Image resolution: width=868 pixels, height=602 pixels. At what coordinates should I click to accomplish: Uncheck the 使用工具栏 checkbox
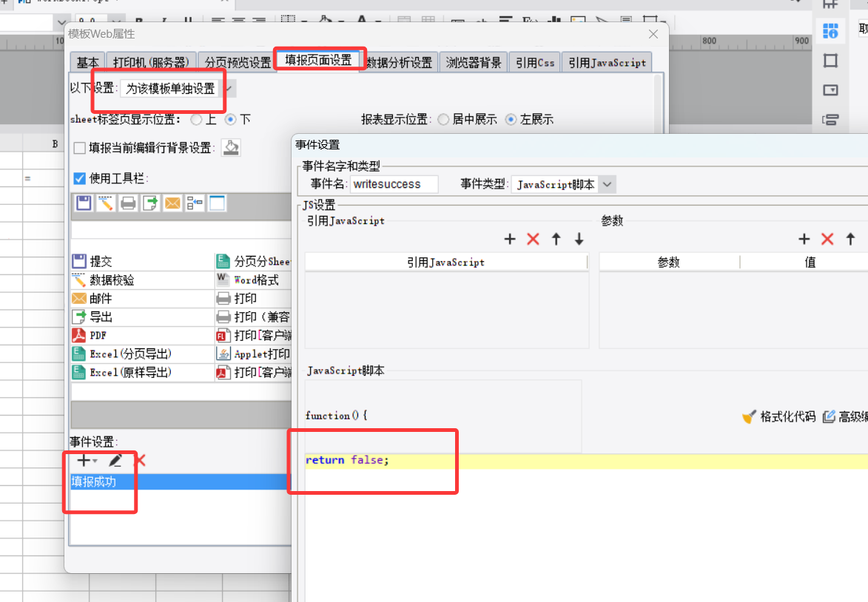pos(80,178)
